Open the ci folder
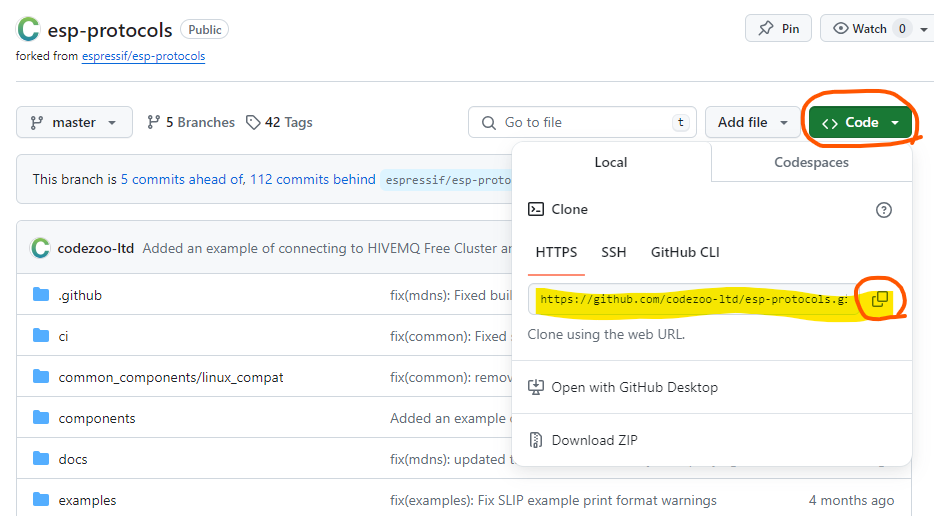The image size is (934, 516). [63, 337]
